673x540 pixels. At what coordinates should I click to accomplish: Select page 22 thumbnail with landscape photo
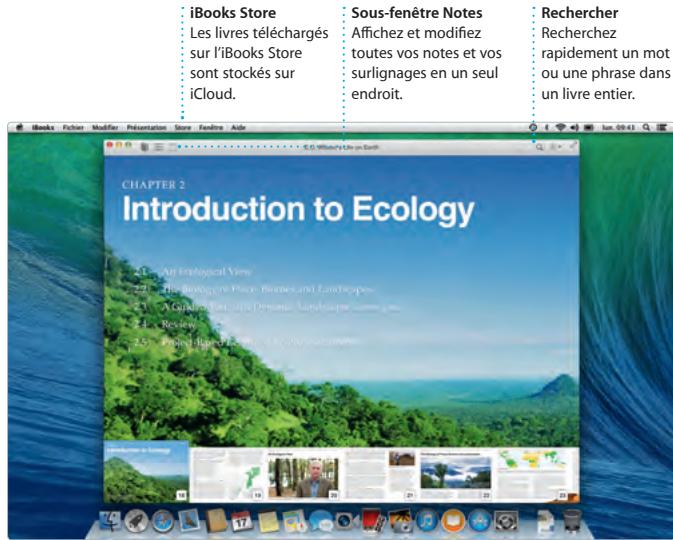pos(456,474)
